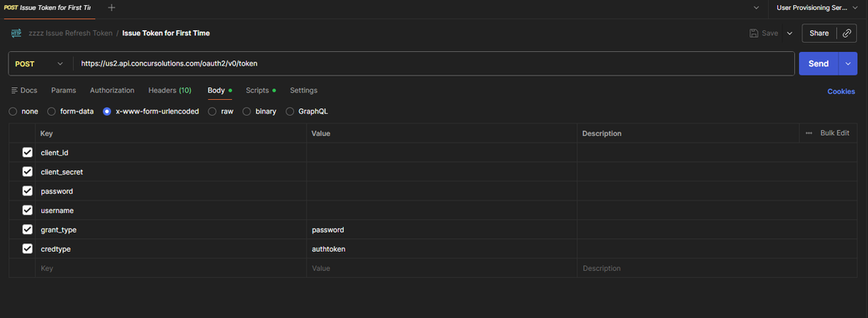This screenshot has height=318, width=868.
Task: Click the 'grant_type' key cell
Action: 171,230
